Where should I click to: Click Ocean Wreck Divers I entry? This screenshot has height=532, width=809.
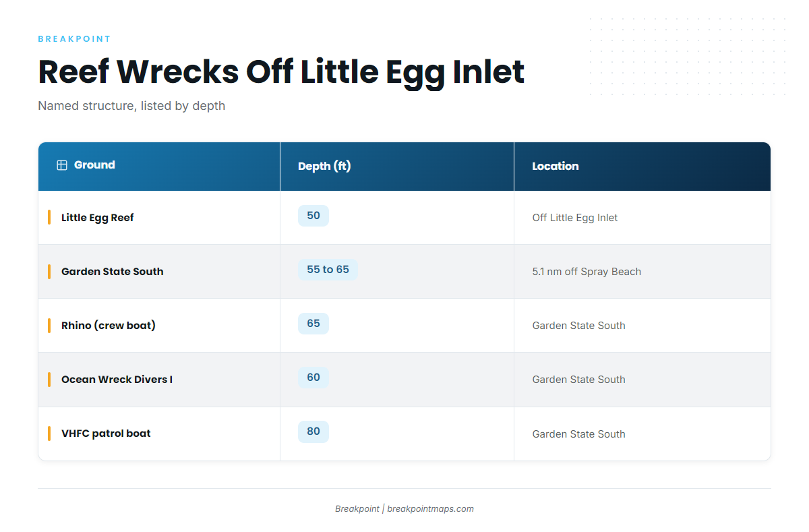[x=117, y=380]
